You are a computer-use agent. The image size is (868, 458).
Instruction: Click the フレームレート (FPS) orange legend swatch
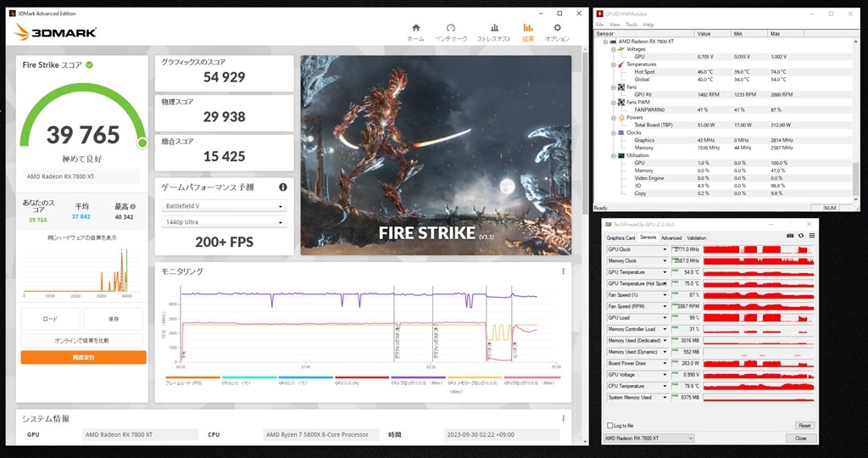[x=192, y=377]
